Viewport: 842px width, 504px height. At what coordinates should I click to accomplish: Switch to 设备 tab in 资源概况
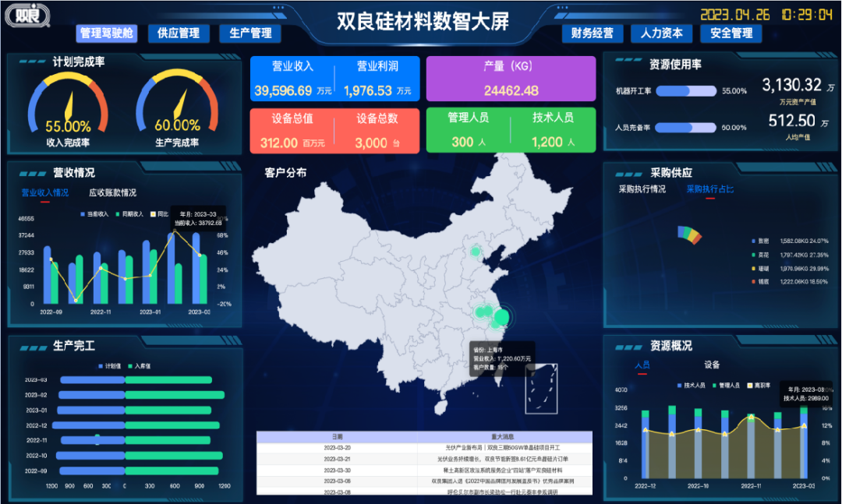[x=712, y=365]
